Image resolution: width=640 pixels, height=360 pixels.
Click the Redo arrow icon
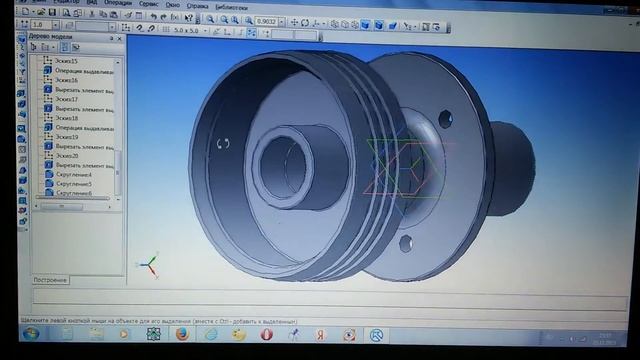(x=163, y=17)
